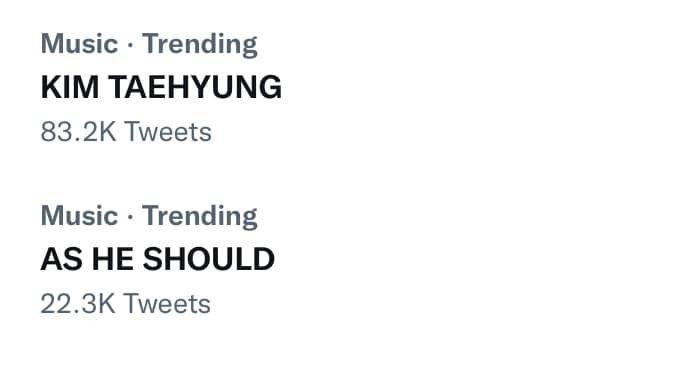Viewport: 678px width, 368px height.
Task: Click the 83.2K Tweets count
Action: (126, 131)
